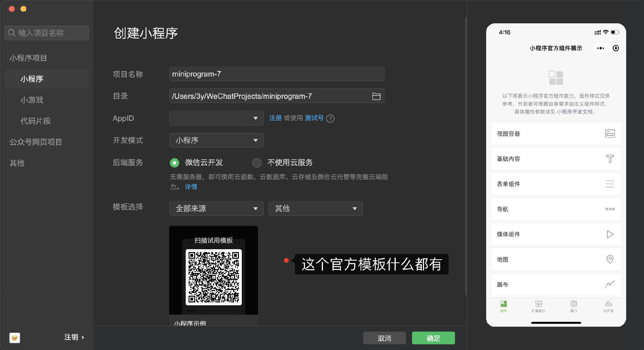Screen dimensions: 644x350
Task: Click the 注册 register link
Action: pos(275,118)
